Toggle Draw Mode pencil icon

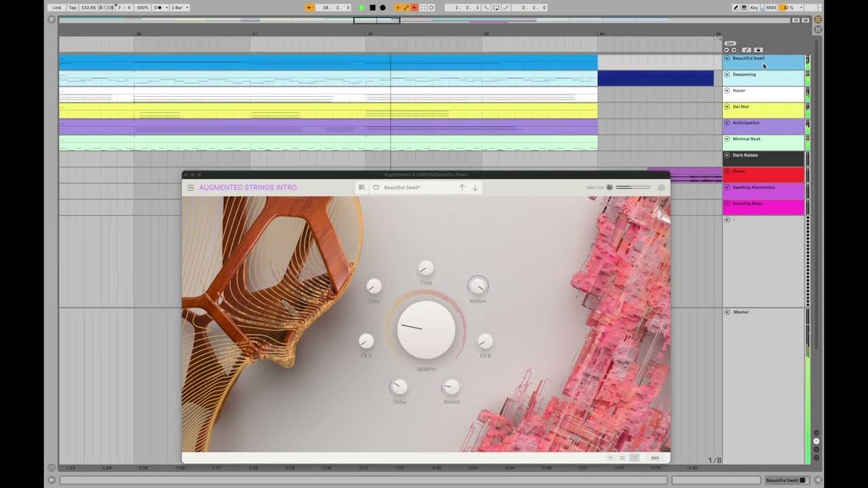(736, 7)
